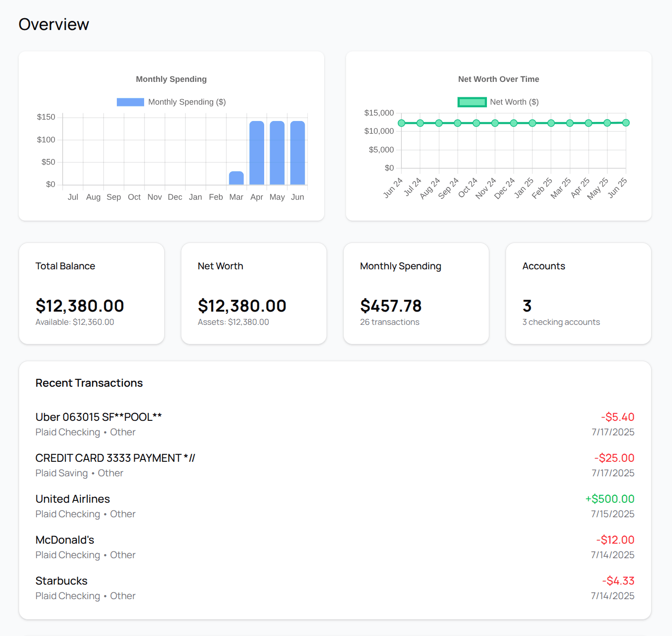Click the Monthly Spending legend marker

tap(130, 101)
